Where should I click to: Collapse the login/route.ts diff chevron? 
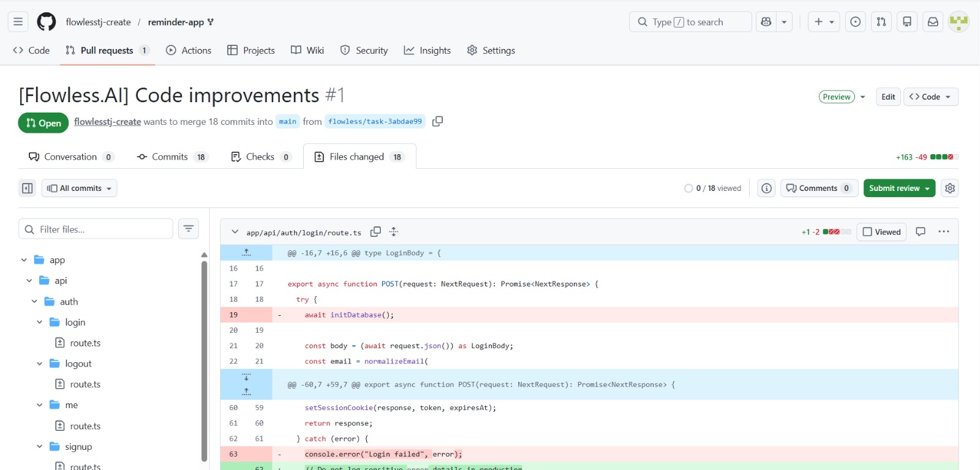[x=235, y=232]
